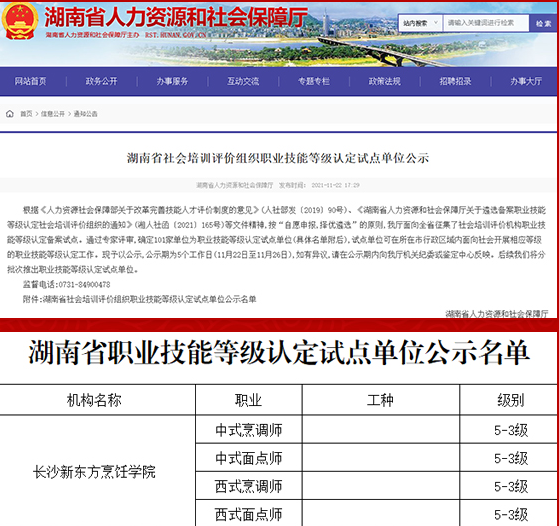Click the home icon in breadcrumb
The width and height of the screenshot is (559, 526).
[10, 114]
